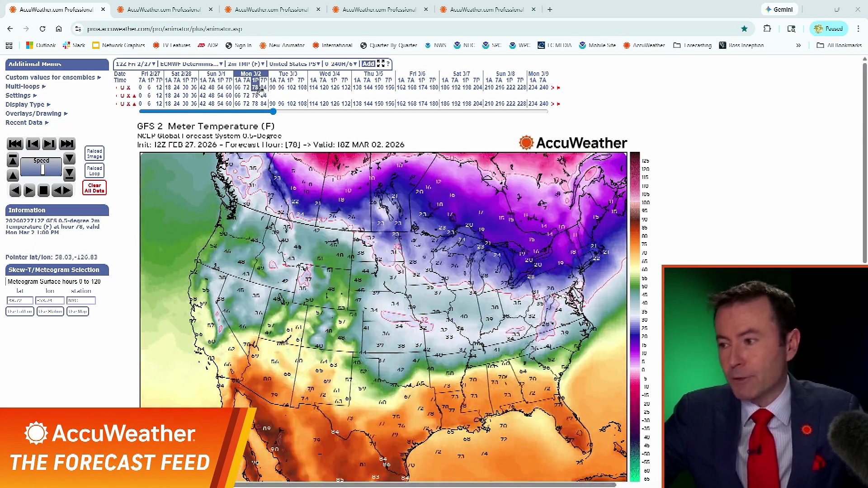
Task: Open the ECMWF Deterministic model dropdown
Action: pyautogui.click(x=192, y=64)
